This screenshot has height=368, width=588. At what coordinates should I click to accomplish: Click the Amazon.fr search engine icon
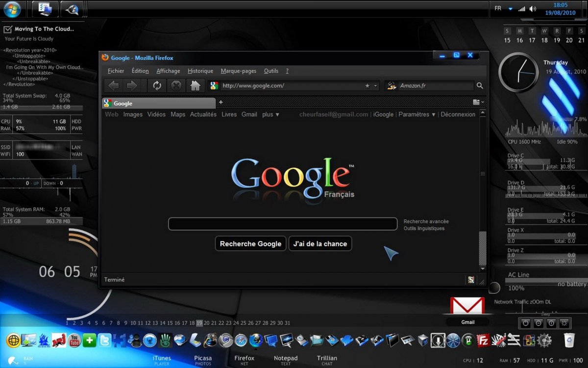[392, 86]
